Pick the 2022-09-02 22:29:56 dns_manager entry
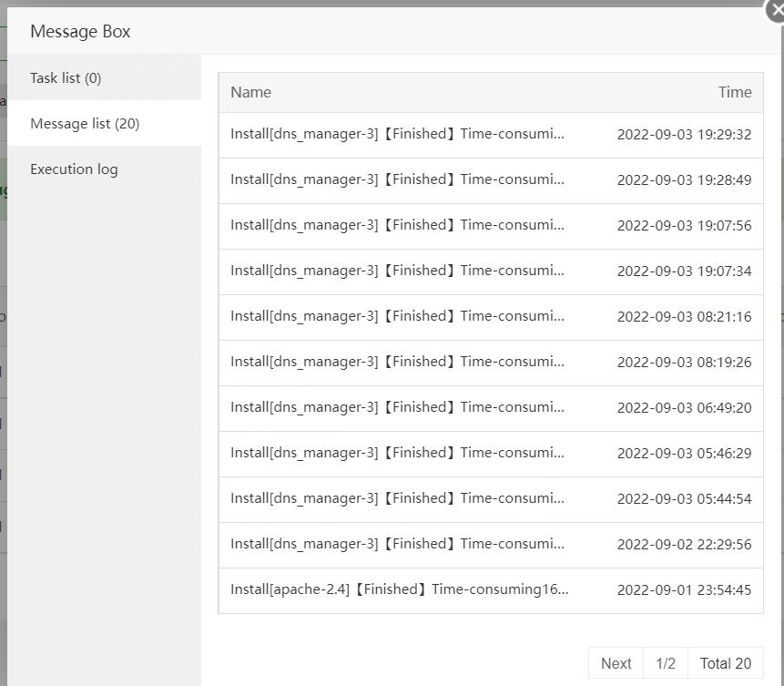 click(398, 545)
